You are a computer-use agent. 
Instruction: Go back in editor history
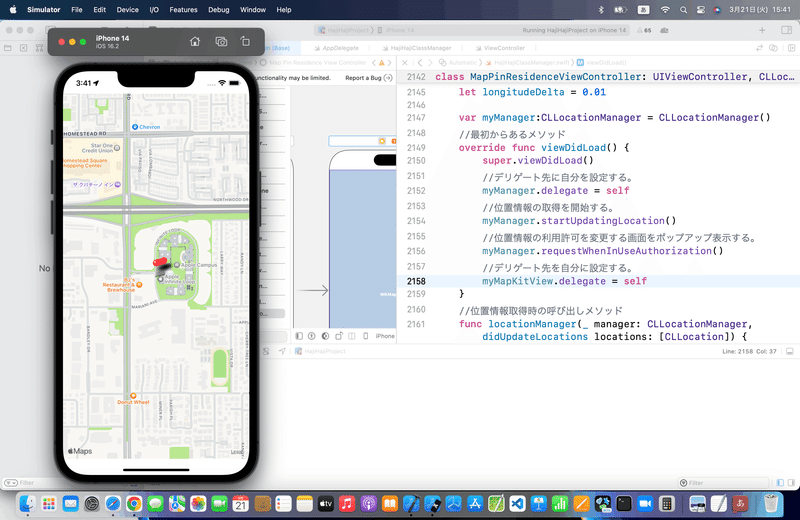point(419,63)
